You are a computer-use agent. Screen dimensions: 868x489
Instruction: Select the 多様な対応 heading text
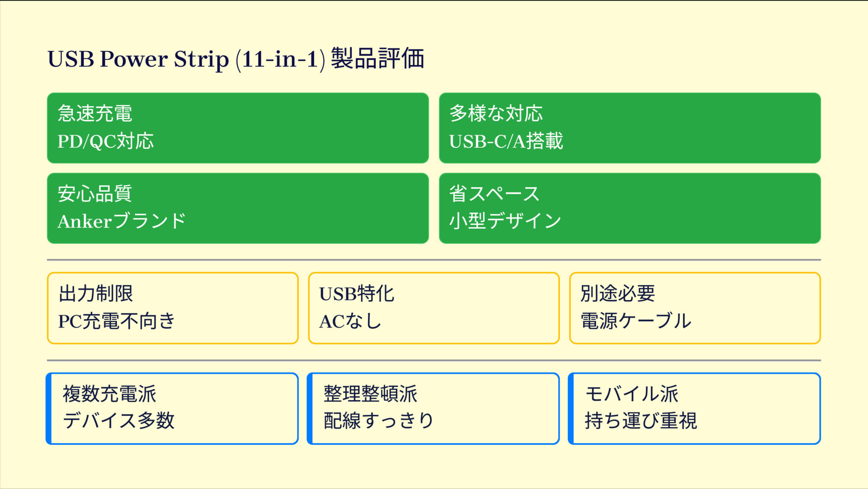pos(496,113)
